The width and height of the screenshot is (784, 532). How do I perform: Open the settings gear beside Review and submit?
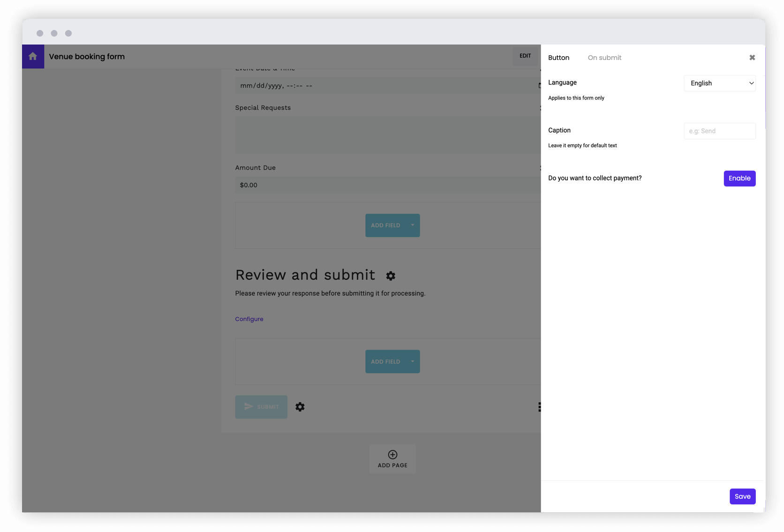coord(391,276)
